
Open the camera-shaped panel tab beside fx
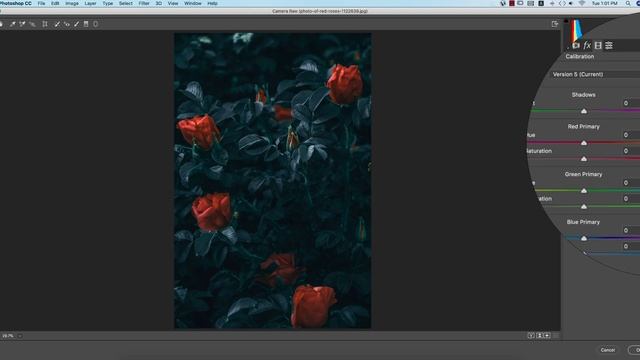pos(576,45)
